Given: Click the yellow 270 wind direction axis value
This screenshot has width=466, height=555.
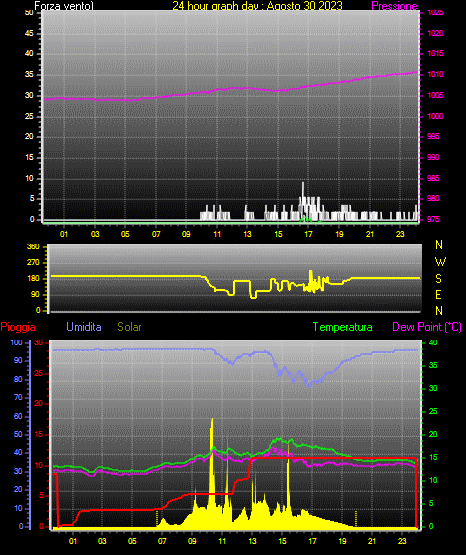Looking at the screenshot, I should pos(34,263).
